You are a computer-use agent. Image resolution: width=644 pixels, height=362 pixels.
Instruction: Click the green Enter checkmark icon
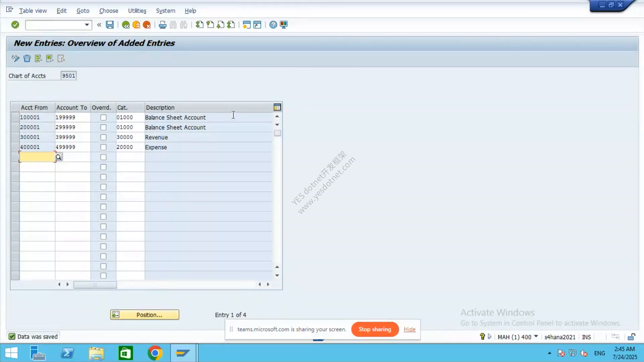(15, 25)
